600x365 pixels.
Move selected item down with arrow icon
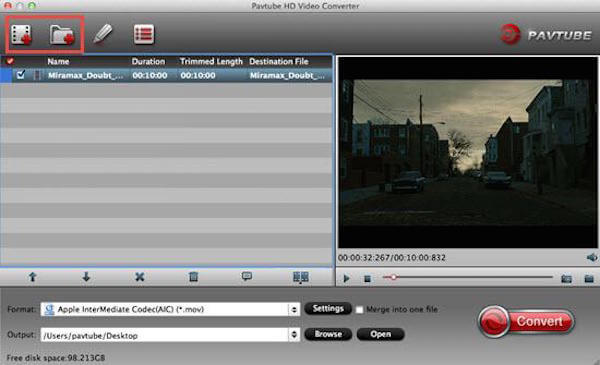click(86, 277)
